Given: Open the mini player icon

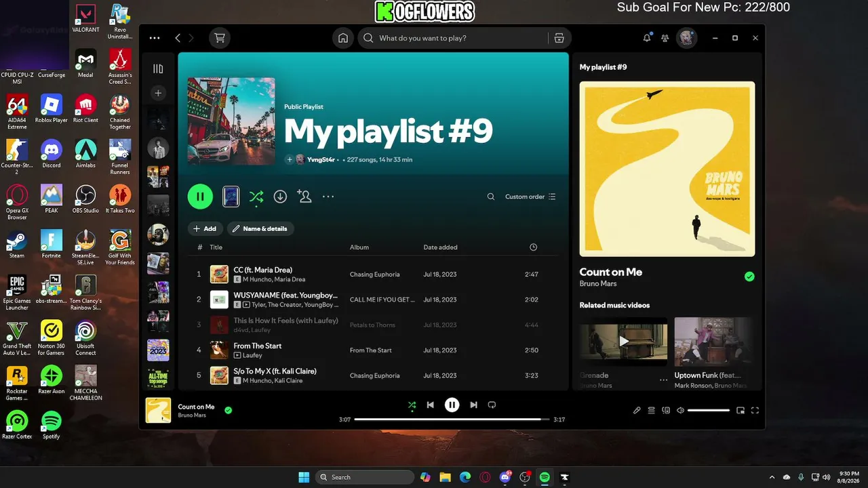Looking at the screenshot, I should tap(741, 410).
